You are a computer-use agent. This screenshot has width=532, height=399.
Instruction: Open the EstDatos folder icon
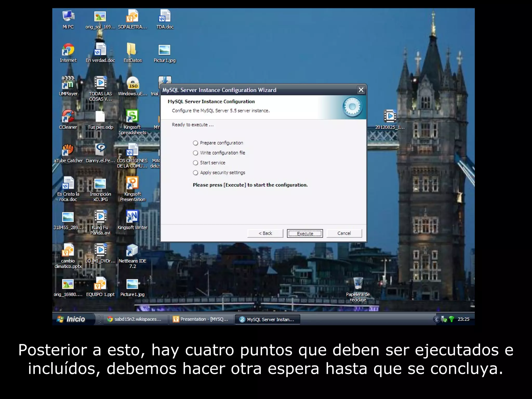[132, 50]
